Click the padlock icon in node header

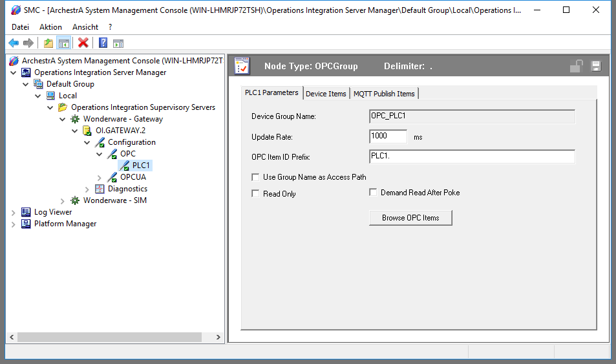575,66
